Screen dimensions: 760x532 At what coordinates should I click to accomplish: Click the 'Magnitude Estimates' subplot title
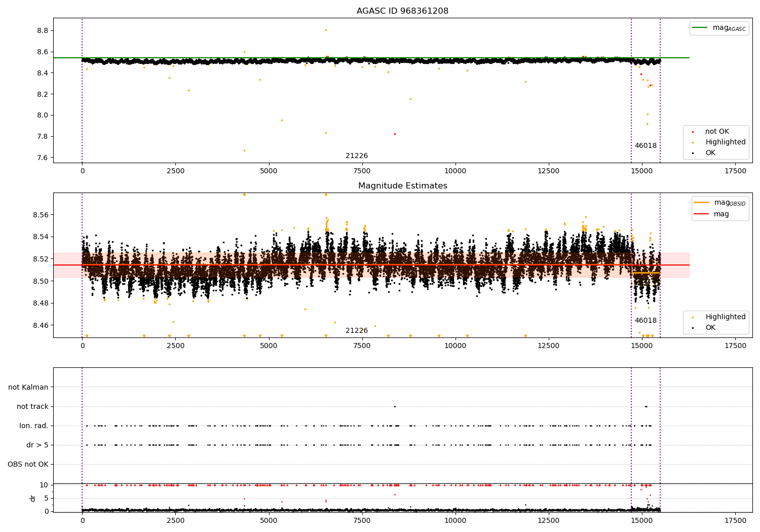click(402, 186)
